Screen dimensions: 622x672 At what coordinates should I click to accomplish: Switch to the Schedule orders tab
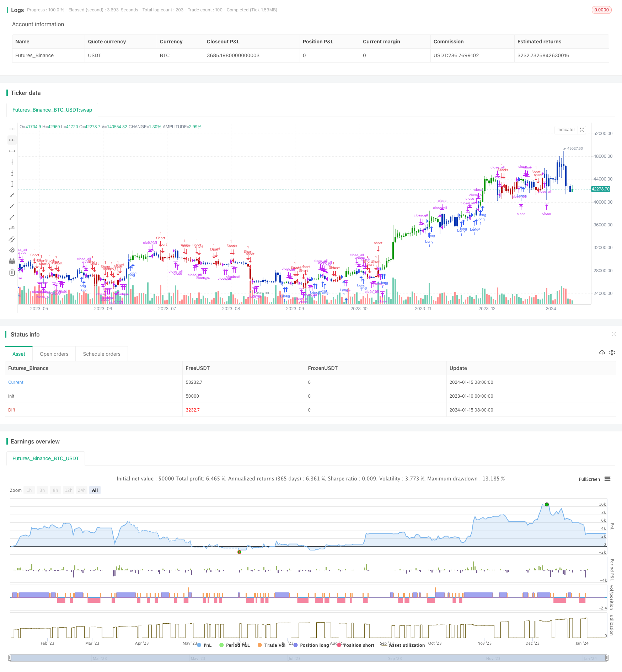tap(102, 354)
